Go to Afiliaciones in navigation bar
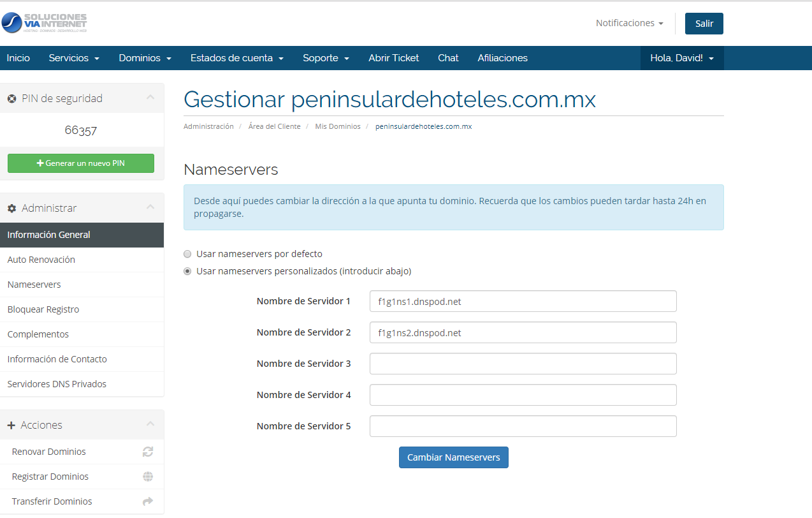This screenshot has height=518, width=812. point(502,58)
